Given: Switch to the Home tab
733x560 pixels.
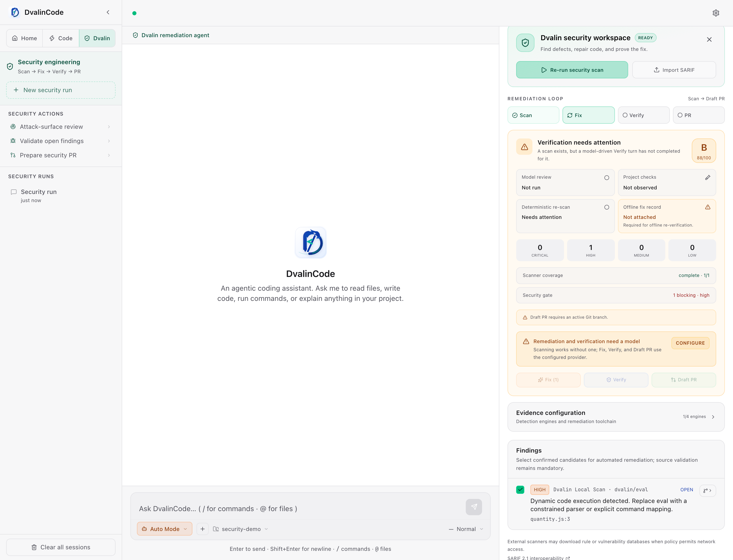Looking at the screenshot, I should (x=24, y=38).
